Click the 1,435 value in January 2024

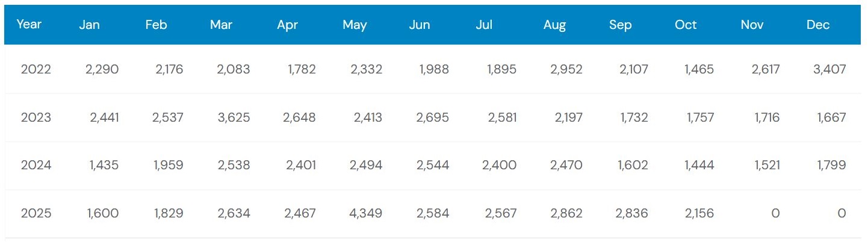(104, 165)
